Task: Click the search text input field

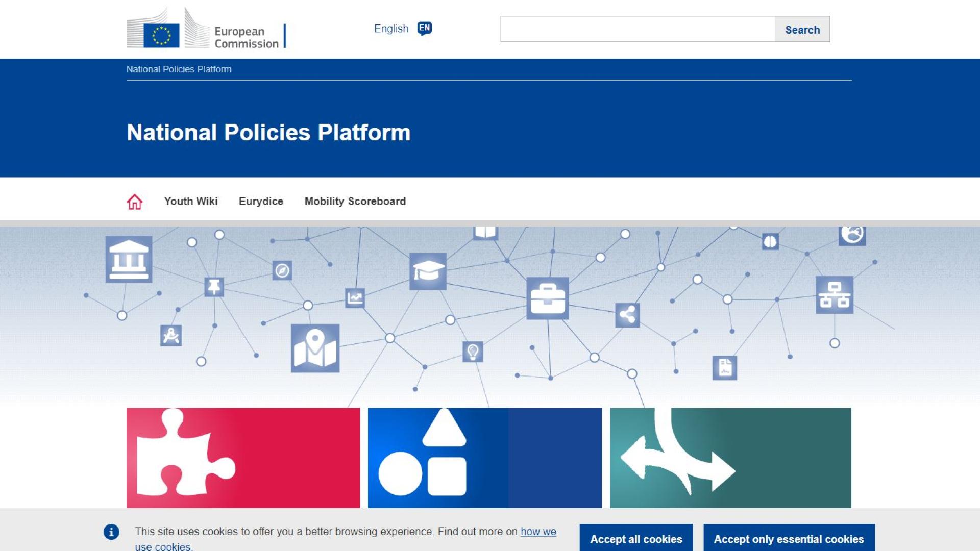Action: pos(638,29)
